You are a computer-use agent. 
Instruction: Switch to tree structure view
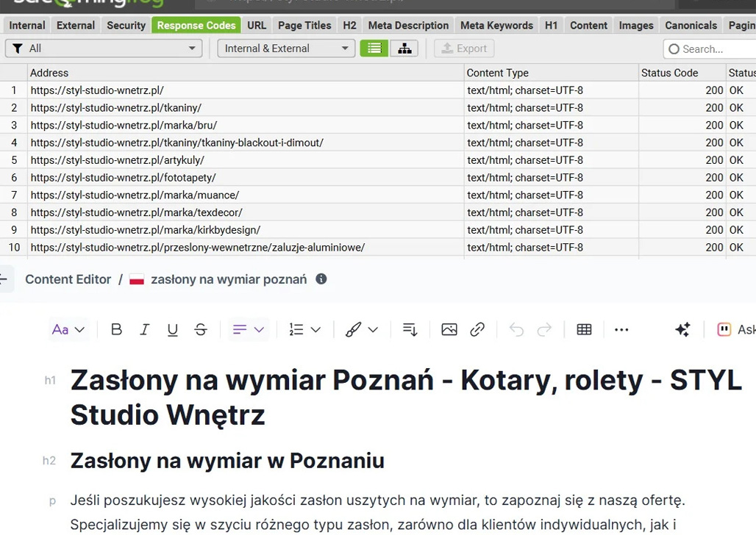pos(404,49)
